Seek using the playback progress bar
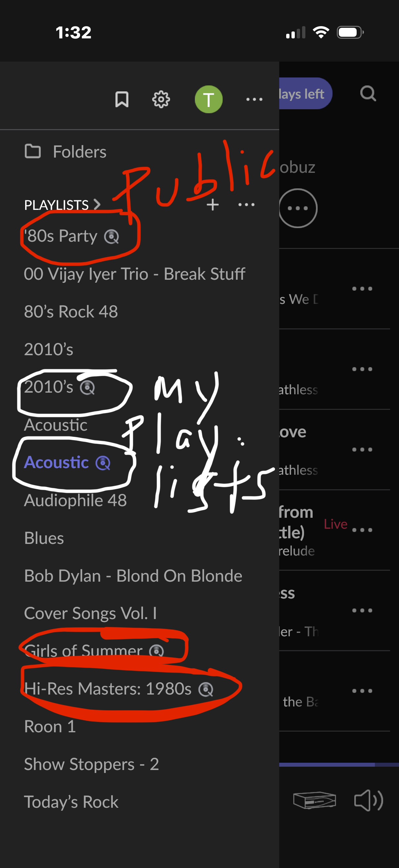 (339, 765)
